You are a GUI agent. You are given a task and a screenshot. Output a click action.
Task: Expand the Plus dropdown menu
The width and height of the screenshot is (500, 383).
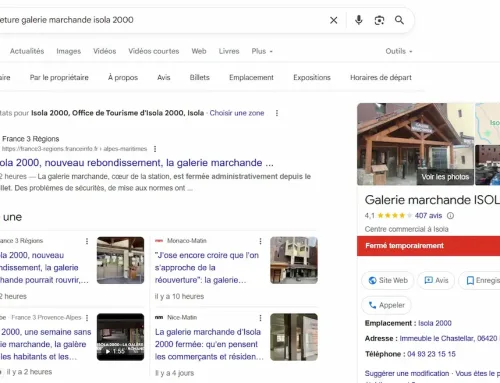262,51
